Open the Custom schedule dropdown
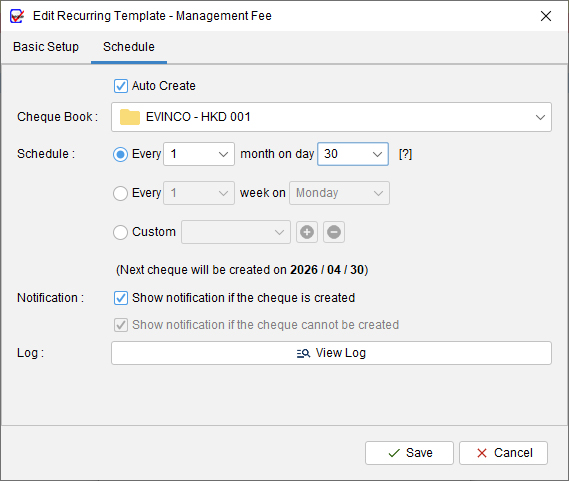 [x=236, y=232]
